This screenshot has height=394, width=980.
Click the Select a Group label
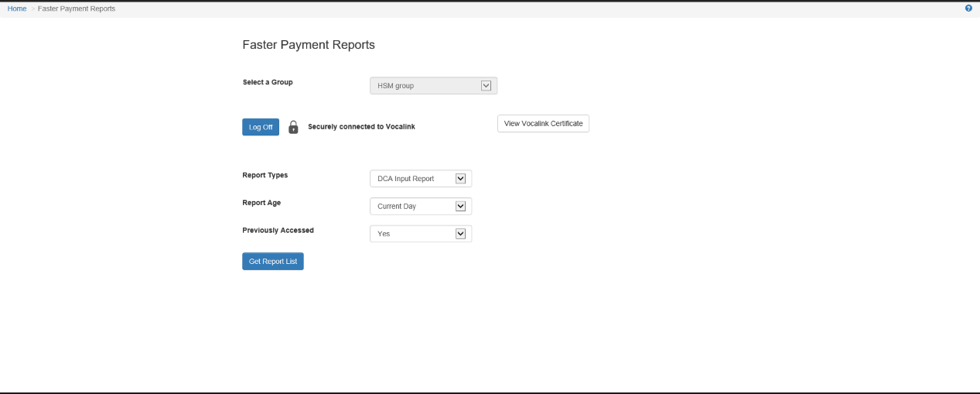[268, 82]
